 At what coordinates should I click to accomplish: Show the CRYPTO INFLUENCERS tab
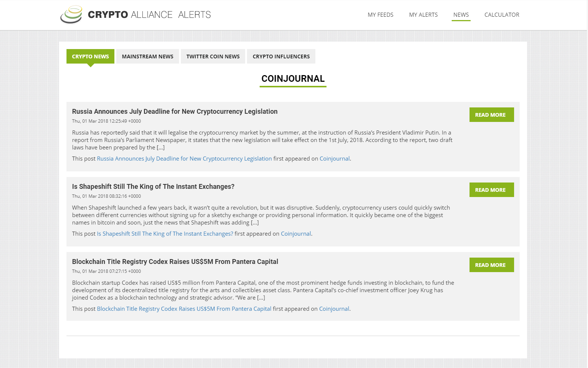point(281,57)
